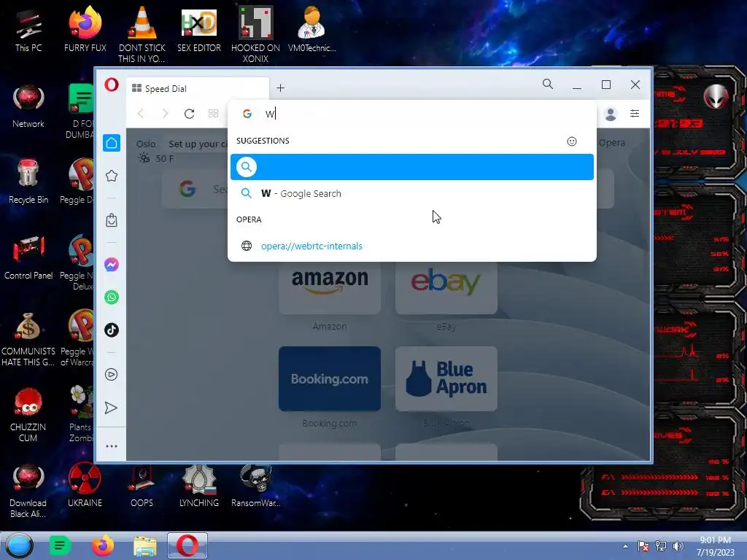Open a new tab with plus button

pos(281,88)
